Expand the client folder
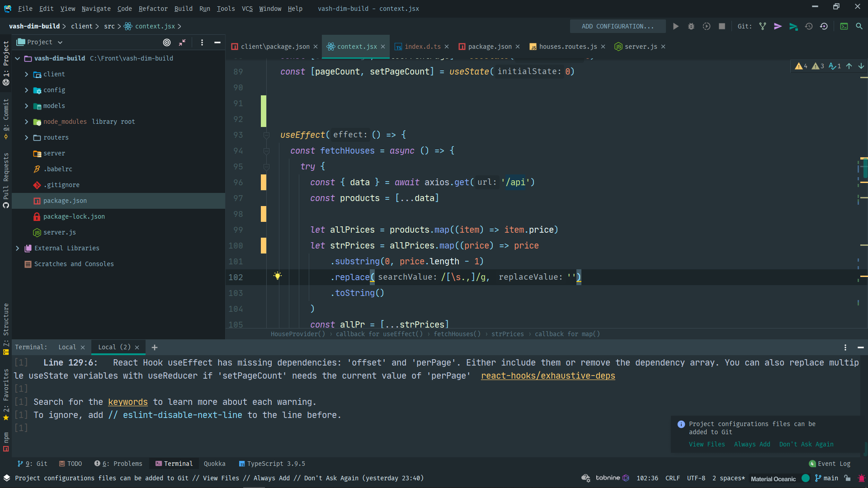The height and width of the screenshot is (488, 868). coord(26,74)
